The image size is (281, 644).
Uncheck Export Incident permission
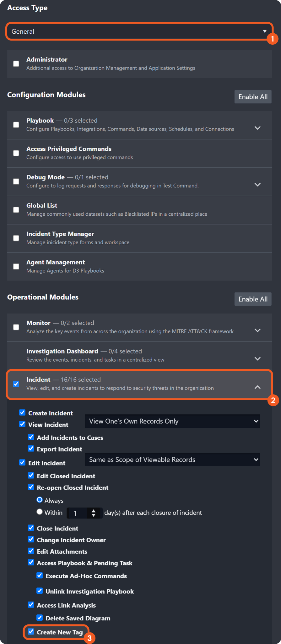tap(31, 448)
